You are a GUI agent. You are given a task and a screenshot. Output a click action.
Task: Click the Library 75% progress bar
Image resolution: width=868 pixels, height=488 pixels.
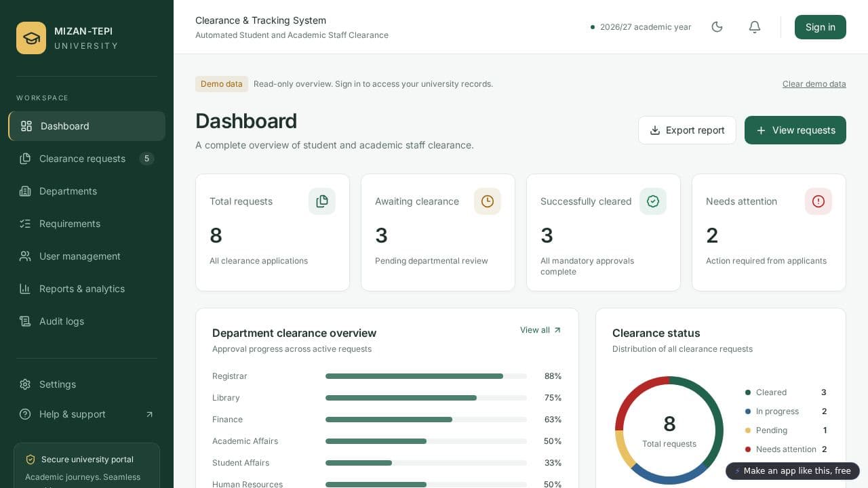pos(426,398)
